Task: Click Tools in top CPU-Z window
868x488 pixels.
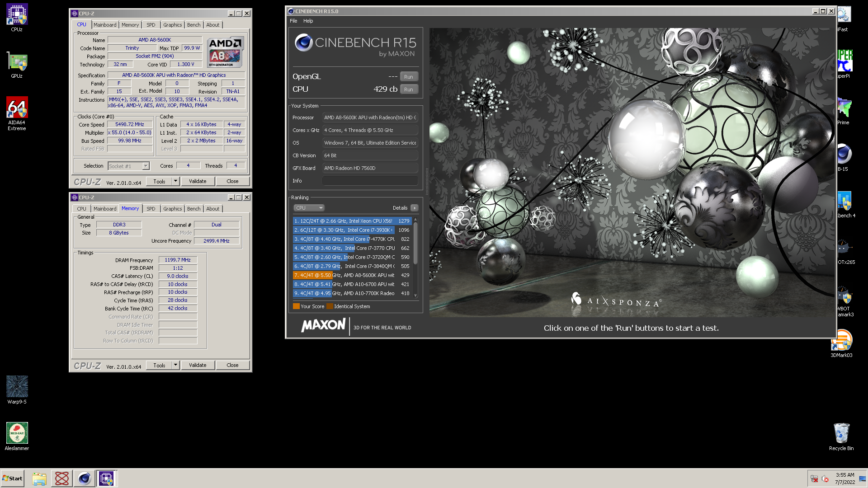Action: (x=159, y=181)
